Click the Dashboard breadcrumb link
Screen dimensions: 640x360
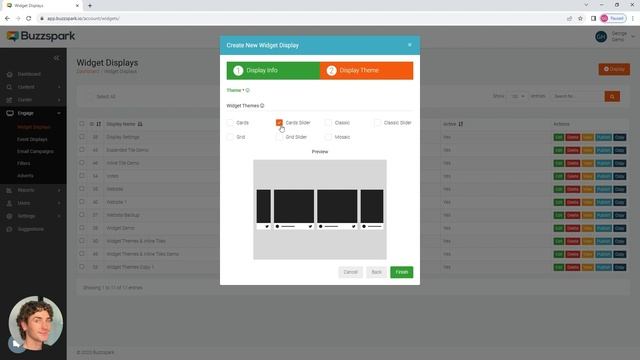click(88, 71)
